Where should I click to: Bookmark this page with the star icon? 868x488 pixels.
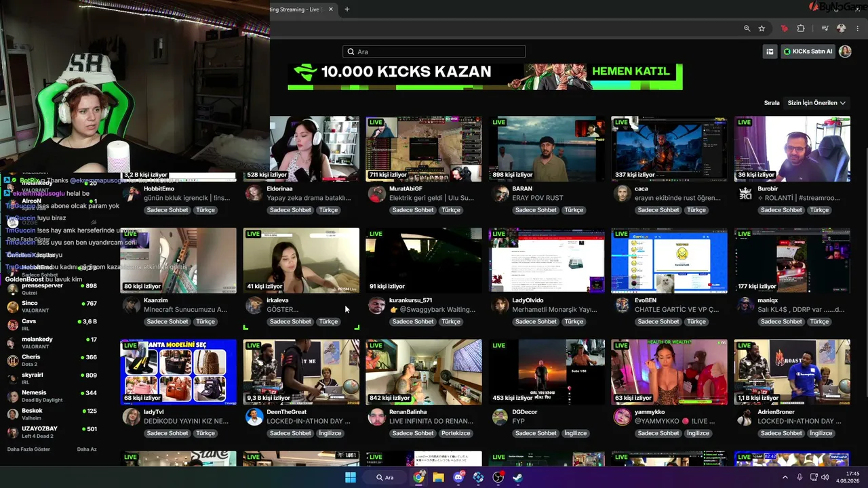[x=762, y=28]
